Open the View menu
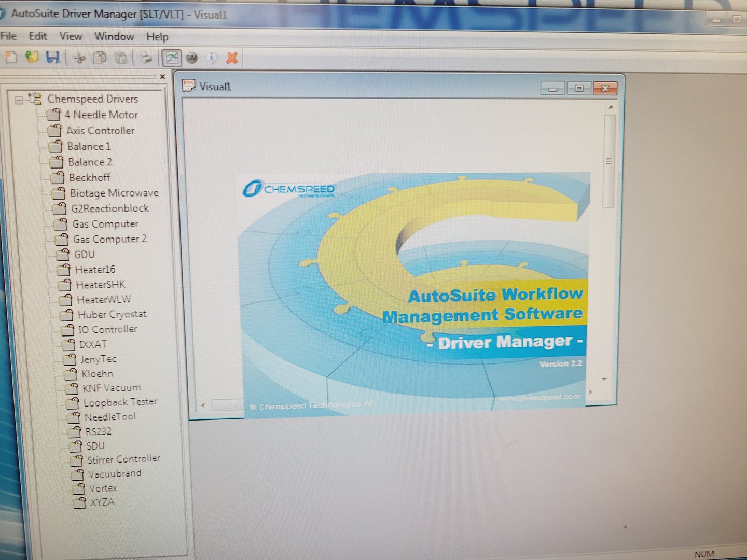747x560 pixels. [x=71, y=36]
